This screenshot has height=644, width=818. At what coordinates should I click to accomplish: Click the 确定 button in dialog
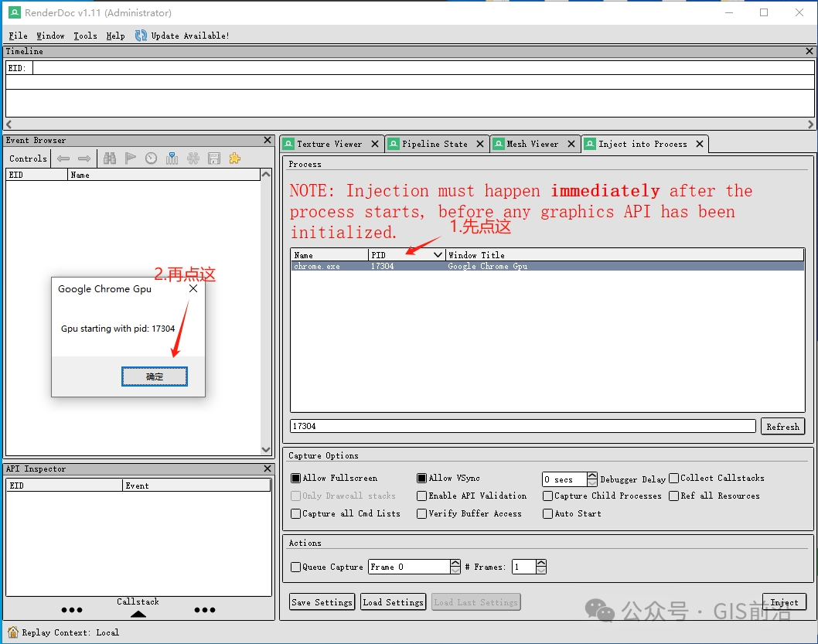[155, 377]
